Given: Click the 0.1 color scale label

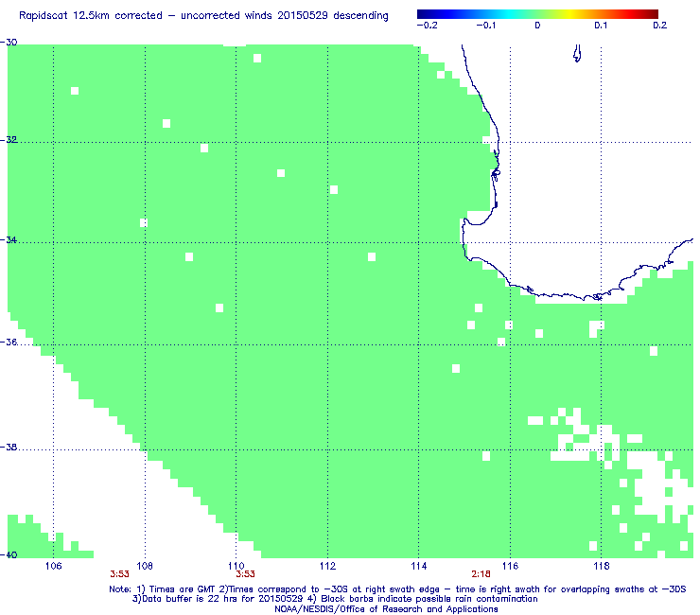Looking at the screenshot, I should pos(601,26).
